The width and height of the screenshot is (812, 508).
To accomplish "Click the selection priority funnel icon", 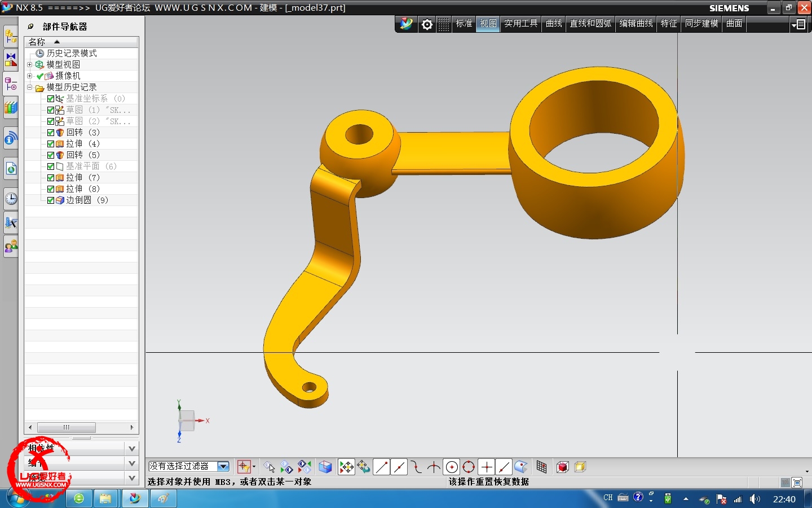I will pos(244,467).
